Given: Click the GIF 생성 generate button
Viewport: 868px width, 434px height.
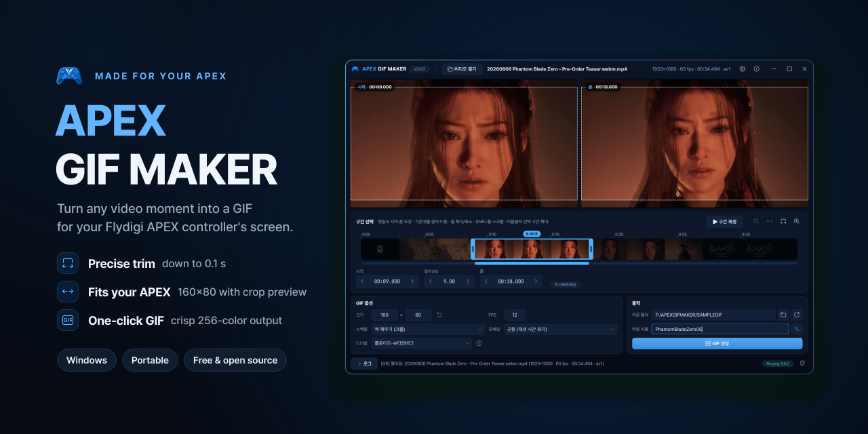Looking at the screenshot, I should coord(717,344).
